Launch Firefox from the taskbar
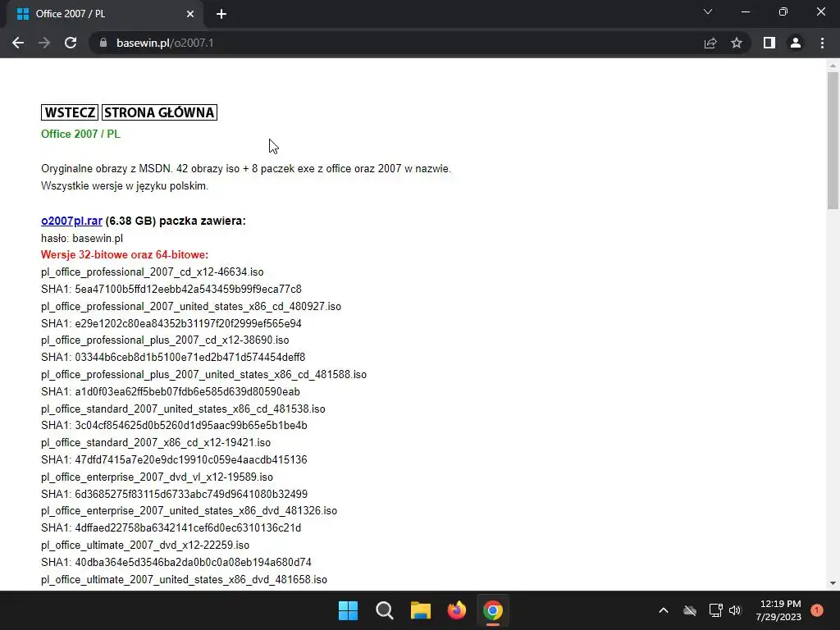Image resolution: width=840 pixels, height=630 pixels. pyautogui.click(x=457, y=610)
